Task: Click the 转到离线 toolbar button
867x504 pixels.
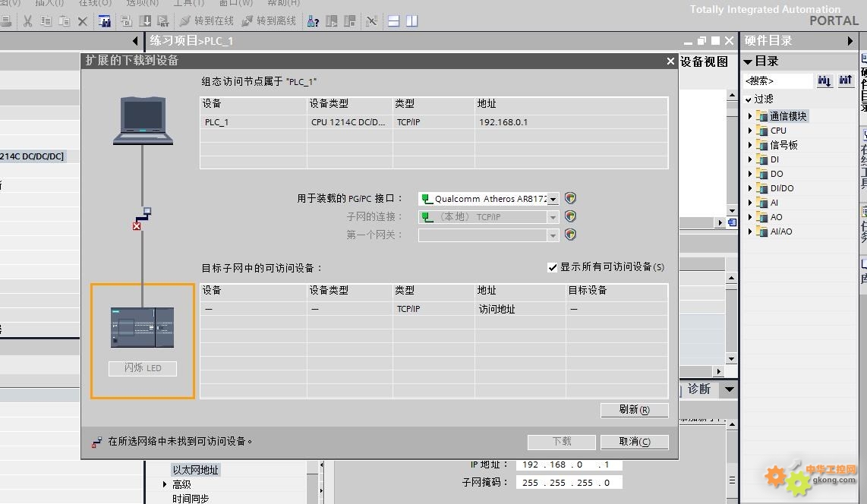Action: coord(270,21)
